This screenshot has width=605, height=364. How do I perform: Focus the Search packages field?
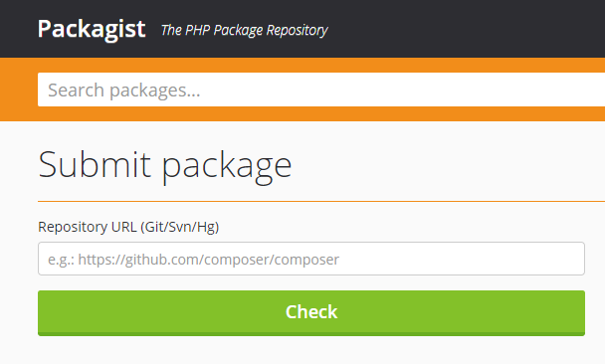321,90
